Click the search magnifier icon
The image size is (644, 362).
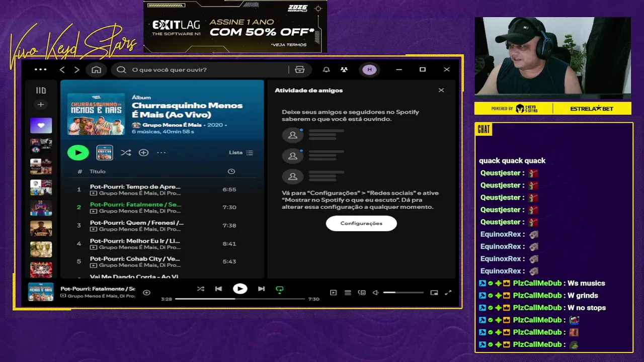pyautogui.click(x=121, y=69)
